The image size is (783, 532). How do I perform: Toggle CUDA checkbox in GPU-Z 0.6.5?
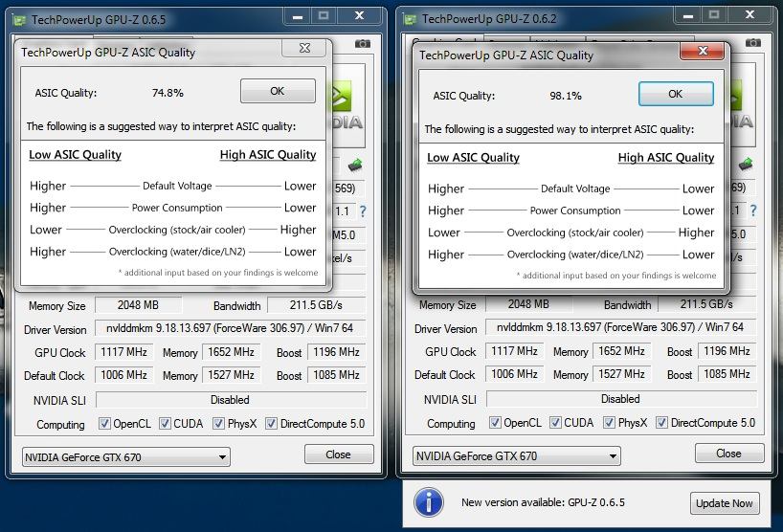[165, 424]
